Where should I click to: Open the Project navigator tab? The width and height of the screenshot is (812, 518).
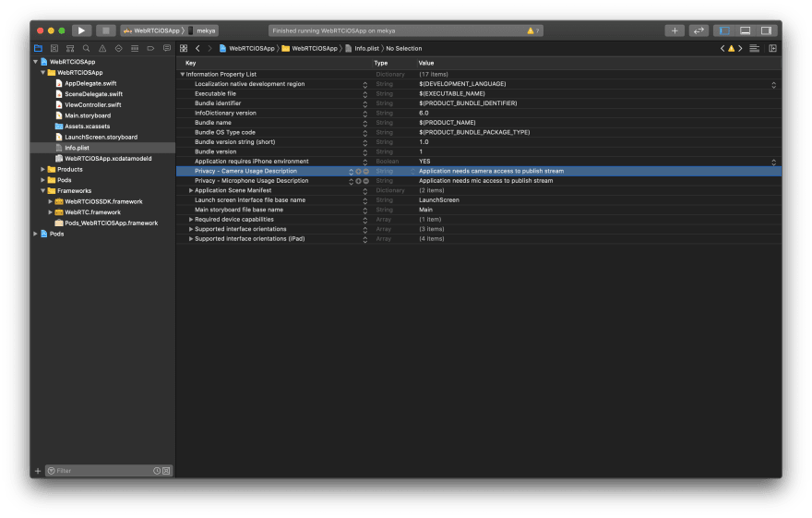39,48
